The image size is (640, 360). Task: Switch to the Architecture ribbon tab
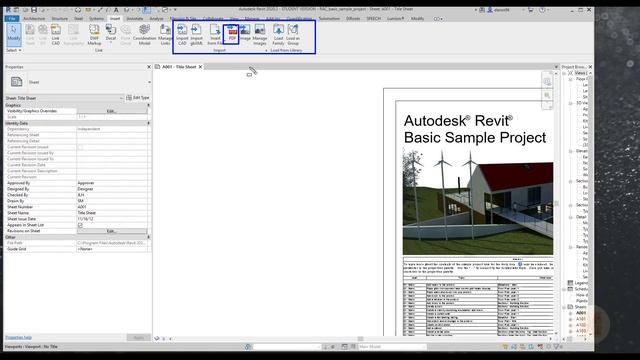pos(34,18)
